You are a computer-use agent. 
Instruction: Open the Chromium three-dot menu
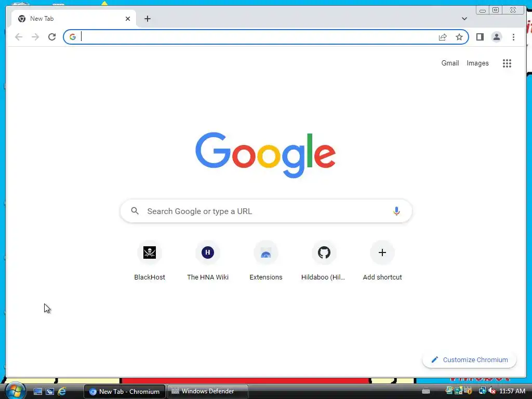click(x=513, y=37)
